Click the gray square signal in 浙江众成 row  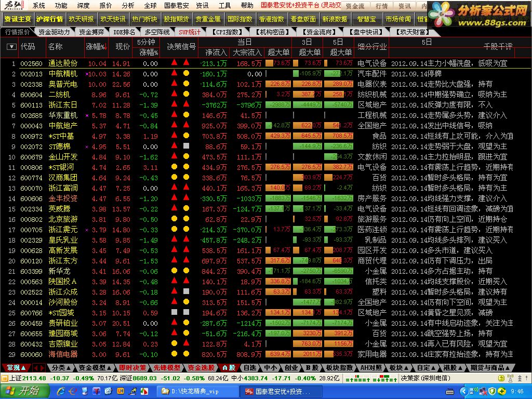pos(186,291)
